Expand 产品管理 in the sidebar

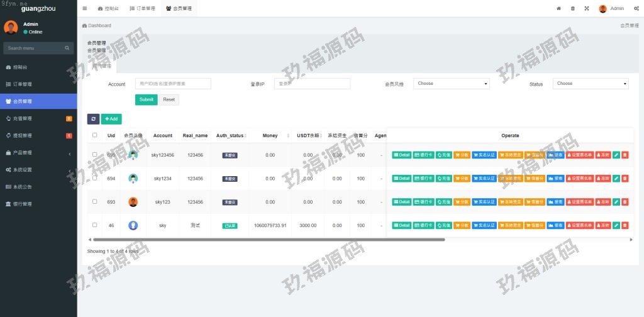click(38, 153)
